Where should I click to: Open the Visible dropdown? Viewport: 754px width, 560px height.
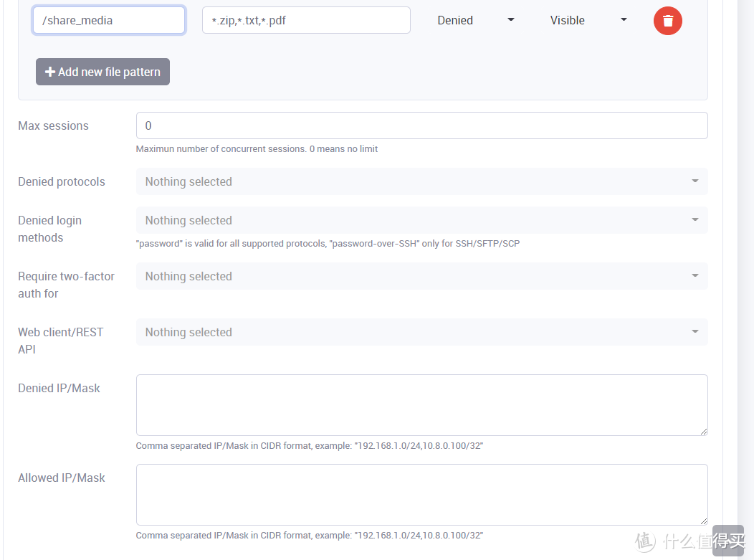pyautogui.click(x=588, y=20)
